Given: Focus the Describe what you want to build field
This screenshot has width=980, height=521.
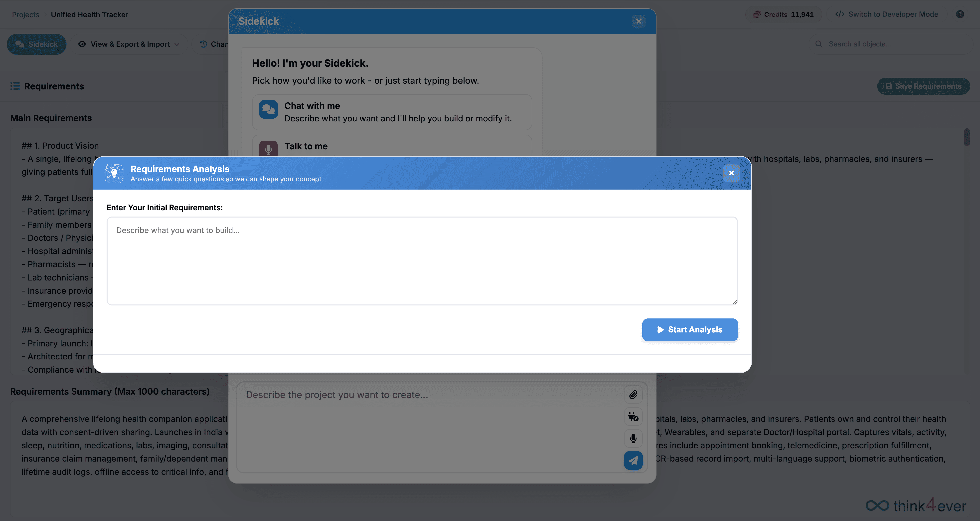Looking at the screenshot, I should point(422,261).
